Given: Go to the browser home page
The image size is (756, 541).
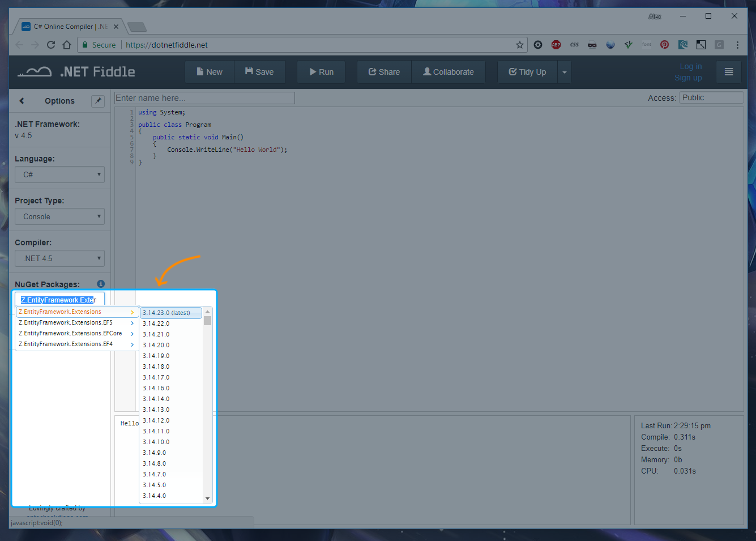Looking at the screenshot, I should click(x=67, y=45).
